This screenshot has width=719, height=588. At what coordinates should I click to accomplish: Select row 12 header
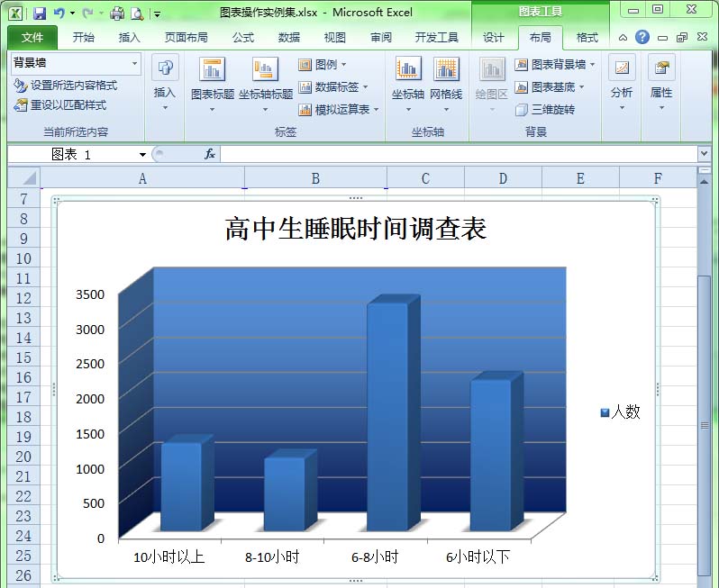(23, 298)
